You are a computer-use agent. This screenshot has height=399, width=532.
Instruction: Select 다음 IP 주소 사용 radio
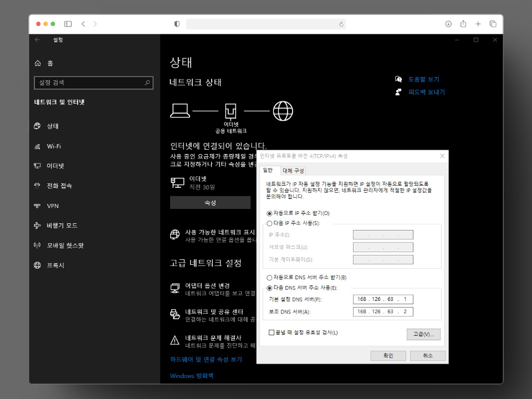click(x=269, y=223)
